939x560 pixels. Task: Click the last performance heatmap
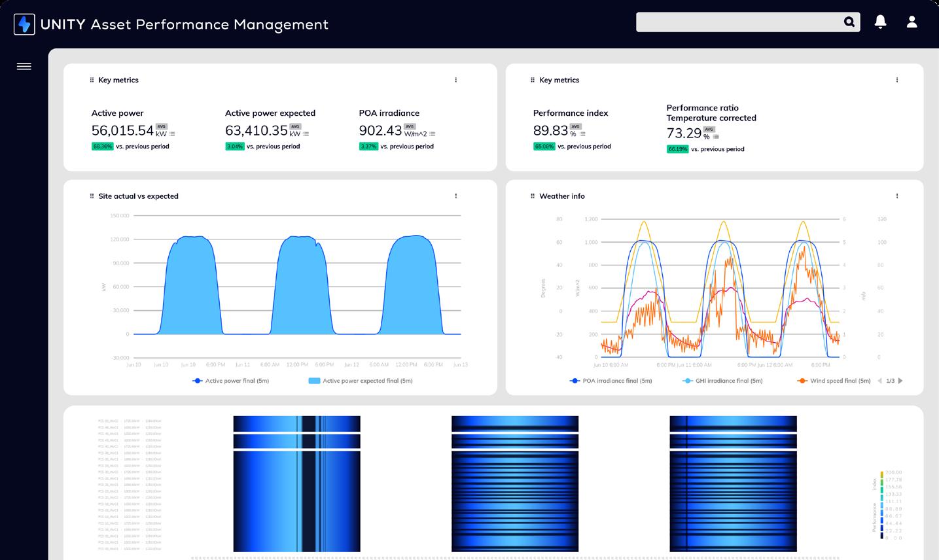coord(733,484)
